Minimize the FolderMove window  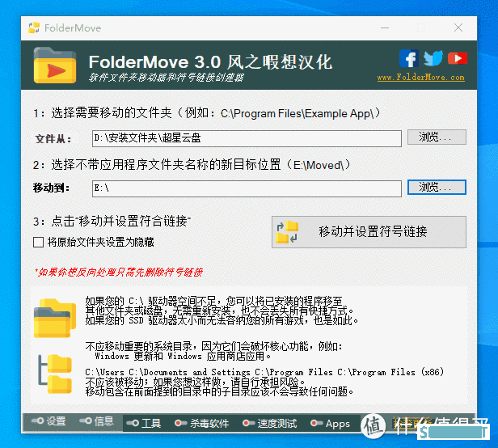pos(385,28)
